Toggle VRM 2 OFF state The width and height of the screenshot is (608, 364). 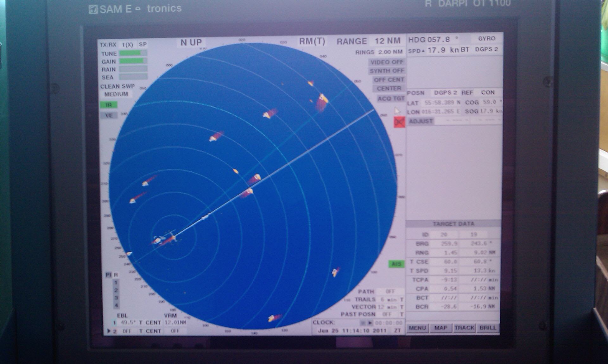[175, 331]
